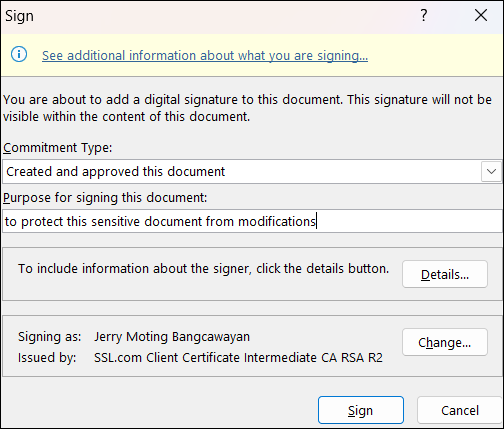Image resolution: width=504 pixels, height=429 pixels.
Task: Click the 'Signing as:' label
Action: (x=49, y=337)
